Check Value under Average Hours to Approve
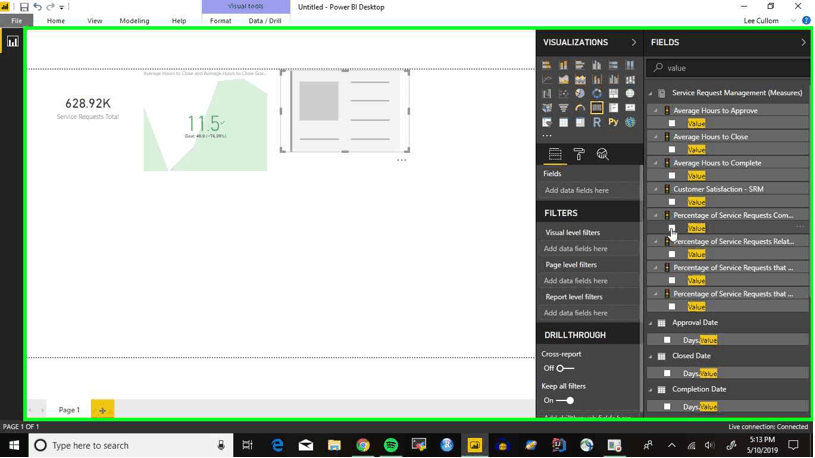This screenshot has width=815, height=458. point(672,123)
